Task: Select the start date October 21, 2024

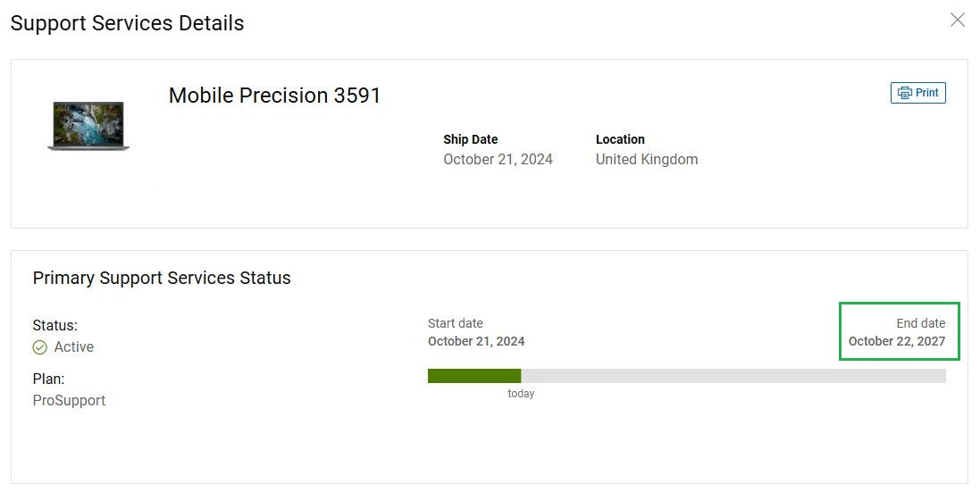Action: [x=476, y=341]
